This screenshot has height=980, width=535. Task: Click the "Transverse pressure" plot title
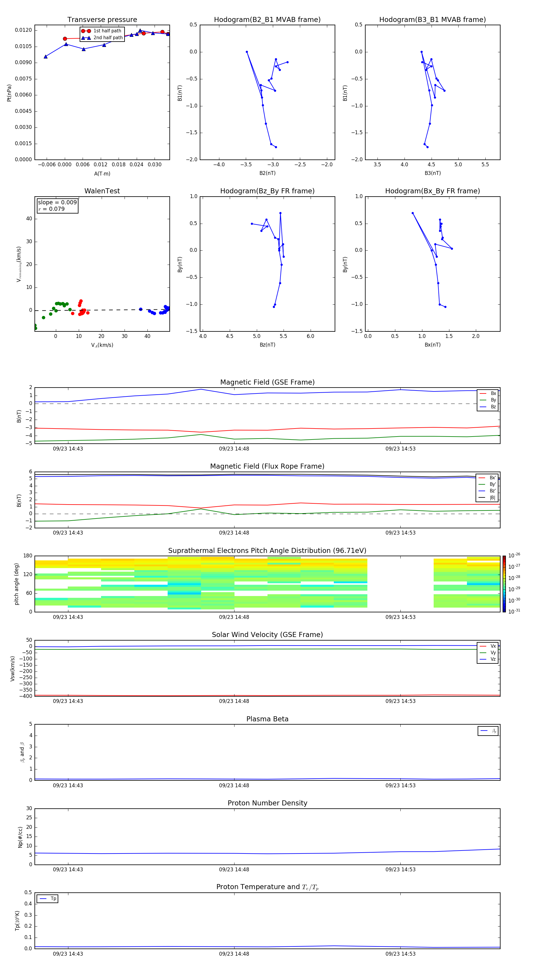(102, 20)
